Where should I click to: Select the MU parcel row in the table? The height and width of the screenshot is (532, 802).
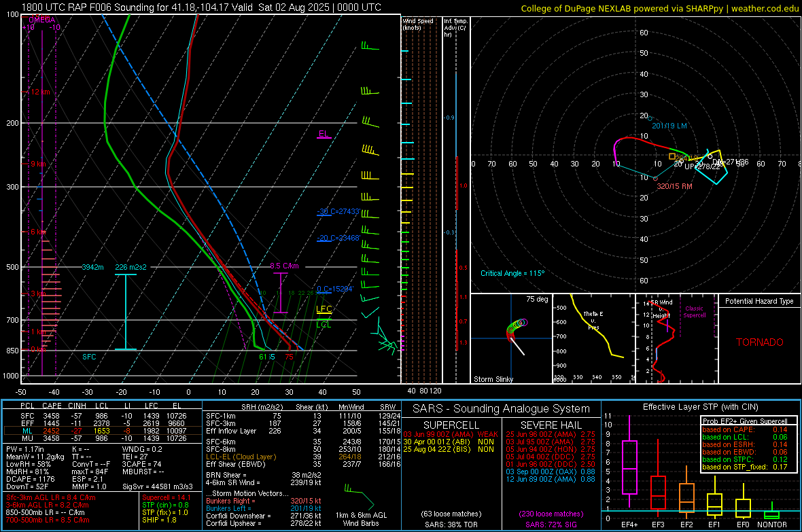[103, 438]
